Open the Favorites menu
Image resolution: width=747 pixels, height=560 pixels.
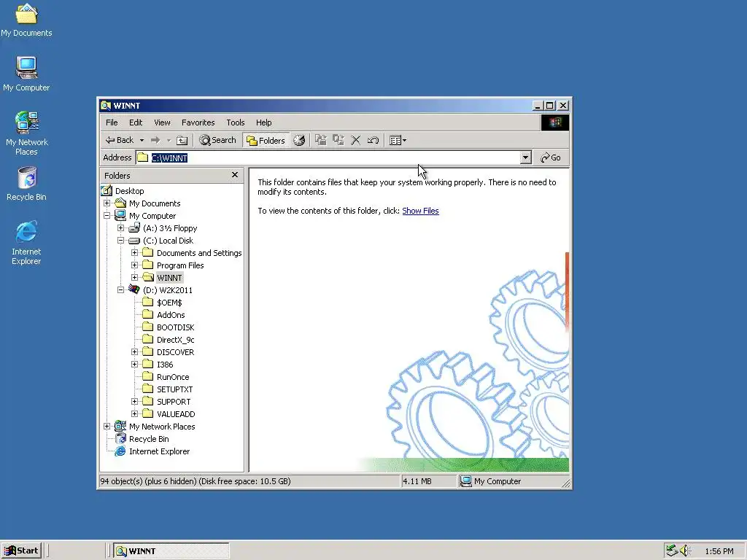point(198,122)
